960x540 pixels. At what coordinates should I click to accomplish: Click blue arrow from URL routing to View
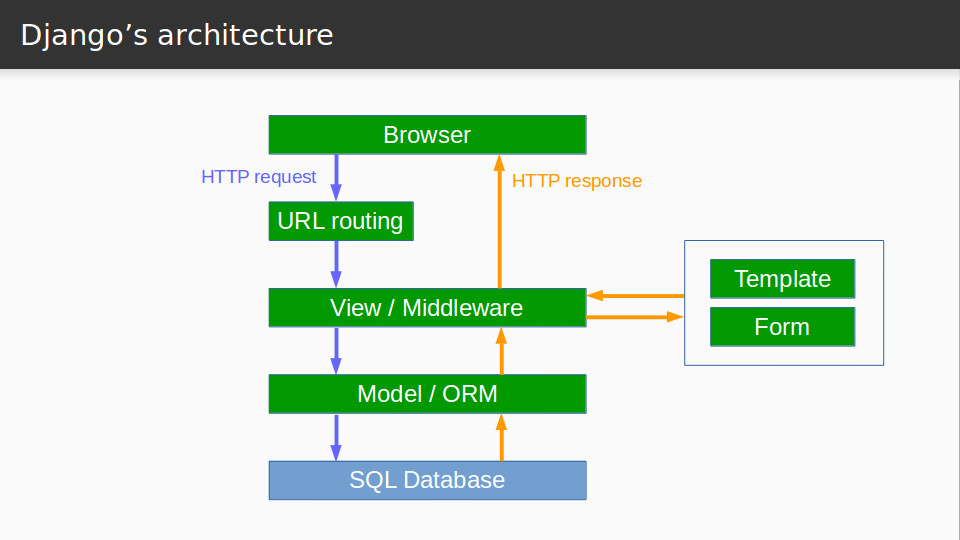336,264
